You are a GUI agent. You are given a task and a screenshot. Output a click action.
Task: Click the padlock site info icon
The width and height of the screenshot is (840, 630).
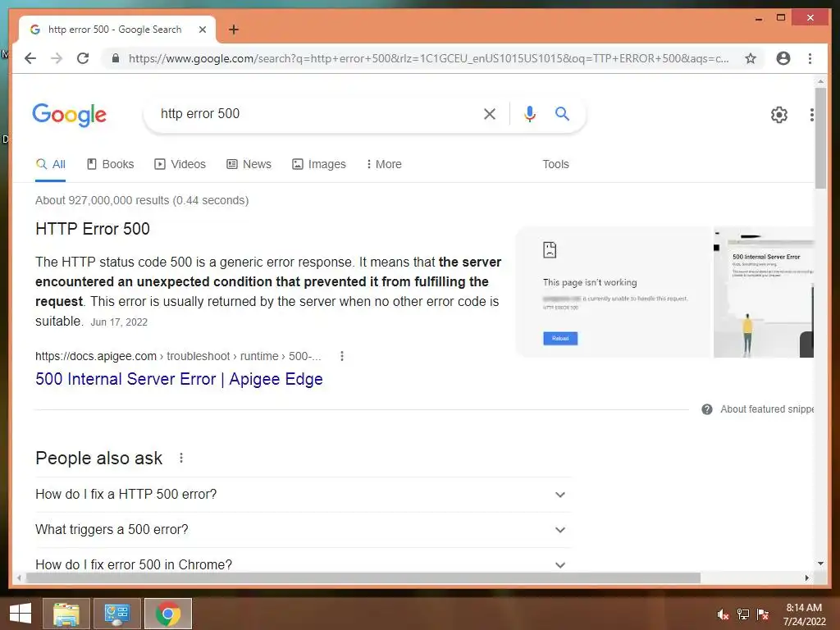click(115, 58)
